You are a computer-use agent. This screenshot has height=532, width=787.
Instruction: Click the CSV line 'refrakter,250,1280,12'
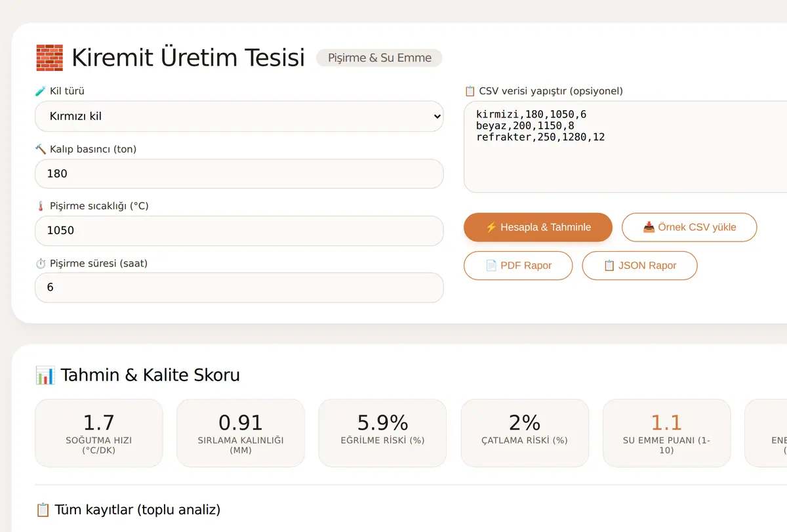click(540, 137)
